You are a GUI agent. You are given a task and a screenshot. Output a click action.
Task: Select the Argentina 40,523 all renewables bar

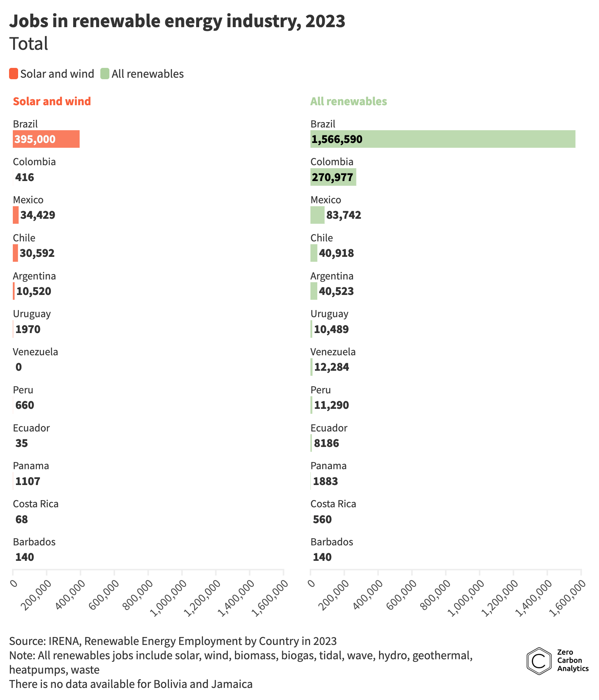pyautogui.click(x=314, y=291)
